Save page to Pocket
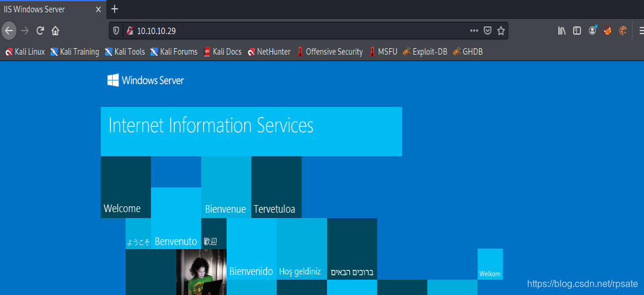The image size is (644, 295). click(487, 31)
